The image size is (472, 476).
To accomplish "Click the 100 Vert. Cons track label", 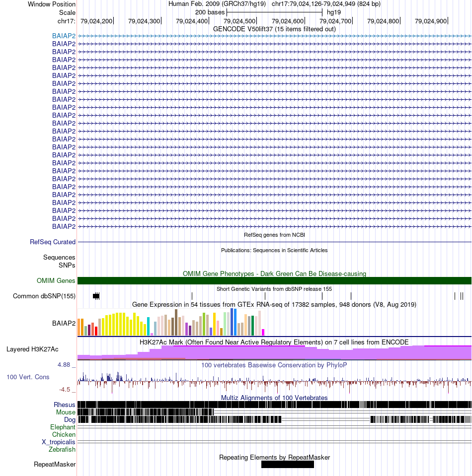I will 28,377.
